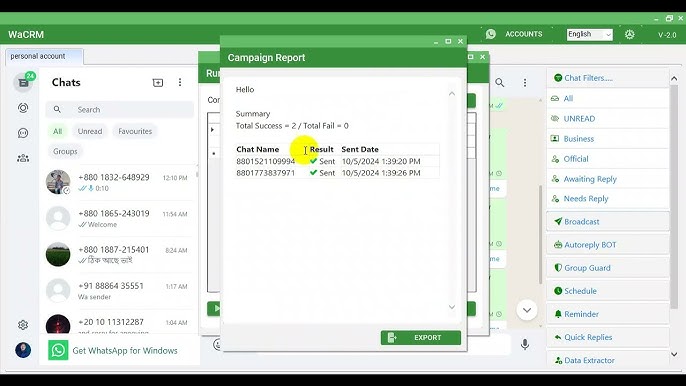Screen dimensions: 686x386
Task: Click the right panel scroll-up arrow
Action: point(674,79)
